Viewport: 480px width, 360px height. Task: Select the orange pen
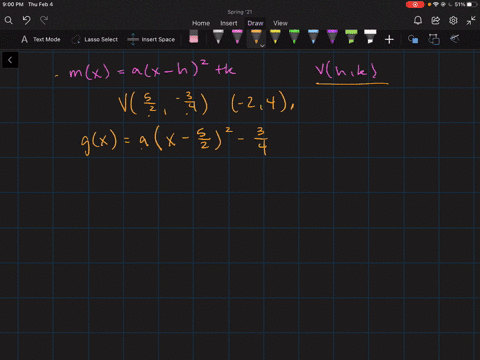[x=256, y=37]
